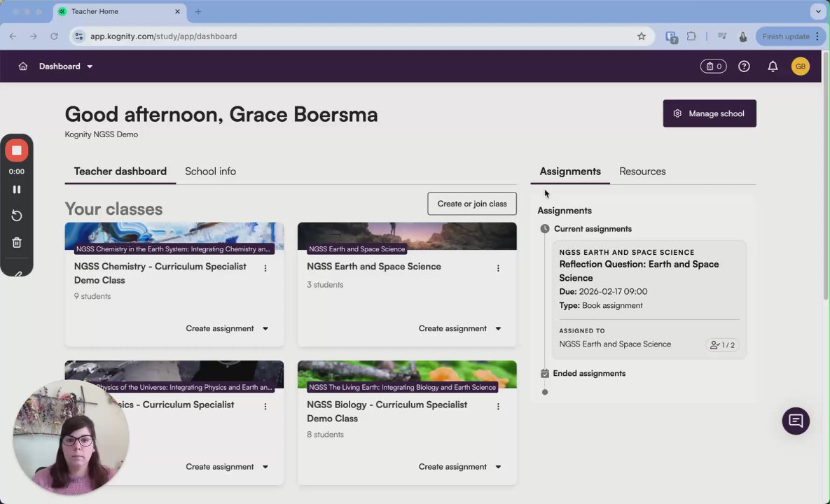830x504 pixels.
Task: Restart the recording with the undo arrow
Action: pyautogui.click(x=16, y=215)
